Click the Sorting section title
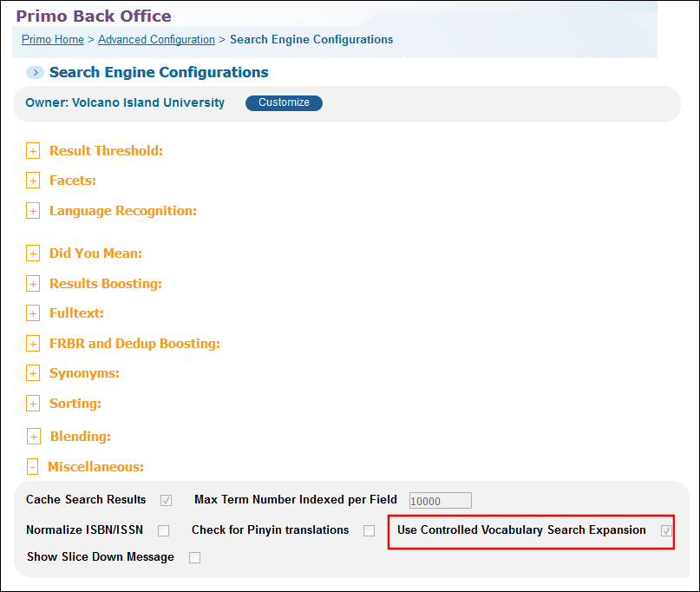This screenshot has height=592, width=700. pos(75,404)
